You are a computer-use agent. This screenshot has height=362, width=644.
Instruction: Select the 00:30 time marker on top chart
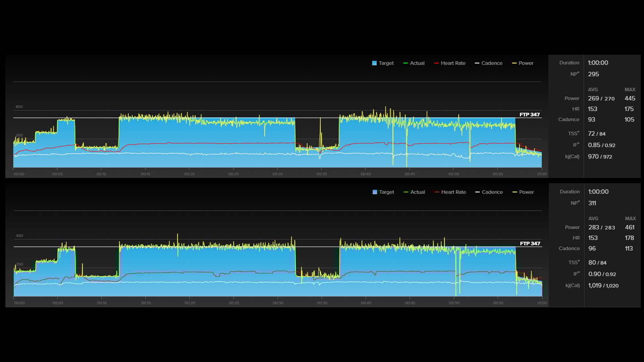pyautogui.click(x=277, y=174)
